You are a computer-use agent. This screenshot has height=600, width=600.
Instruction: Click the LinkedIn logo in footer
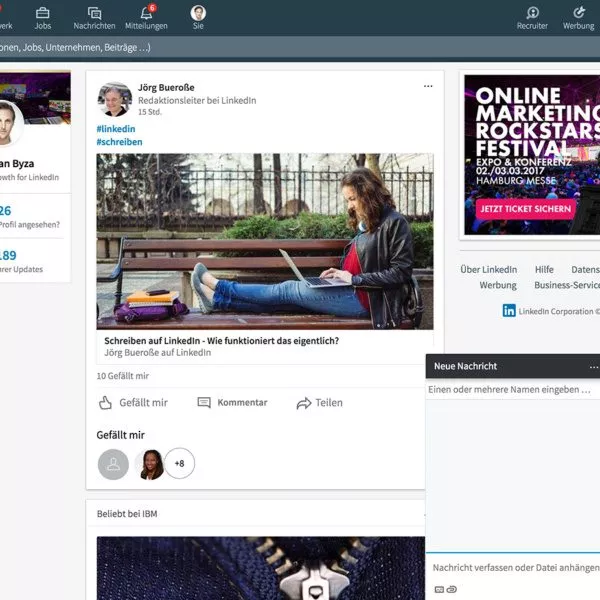[x=509, y=310]
